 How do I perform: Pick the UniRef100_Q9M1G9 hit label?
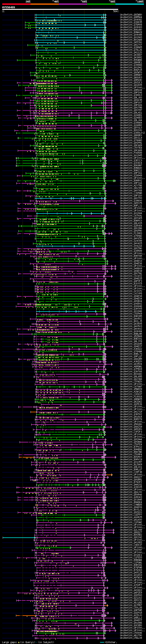click(x=131, y=90)
